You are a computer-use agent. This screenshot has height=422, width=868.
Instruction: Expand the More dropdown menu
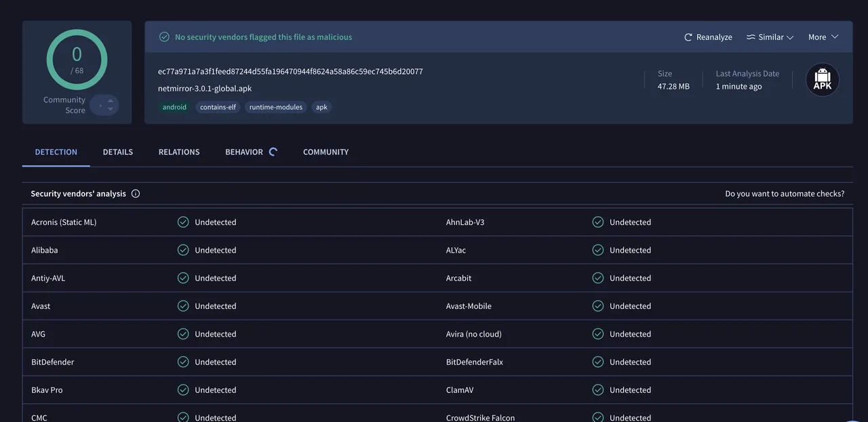coord(823,37)
